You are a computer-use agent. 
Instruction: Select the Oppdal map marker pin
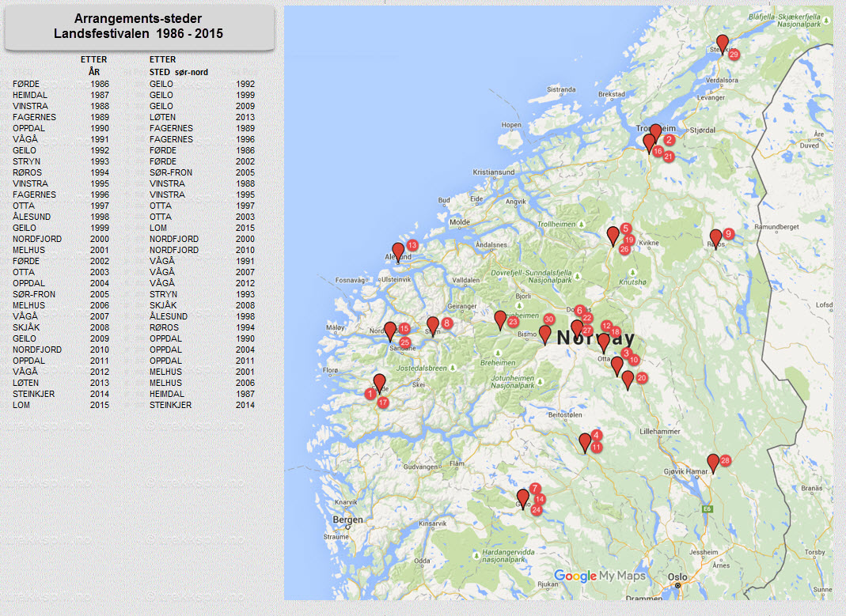(613, 236)
